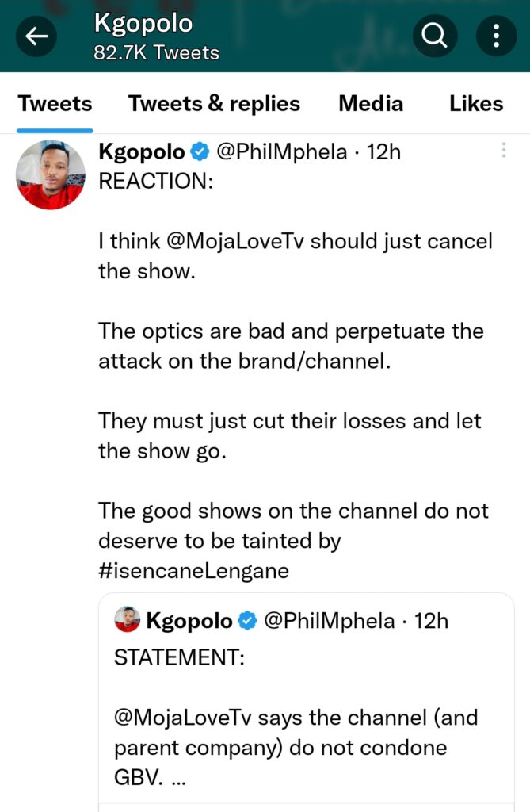530x812 pixels.
Task: Tap the verified badge on main tweet
Action: 201,152
